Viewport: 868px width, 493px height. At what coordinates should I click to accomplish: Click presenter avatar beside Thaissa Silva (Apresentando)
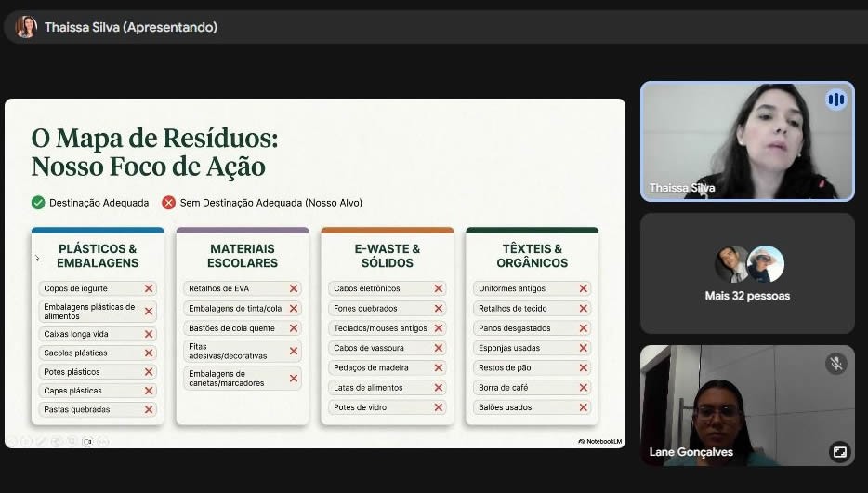[26, 27]
